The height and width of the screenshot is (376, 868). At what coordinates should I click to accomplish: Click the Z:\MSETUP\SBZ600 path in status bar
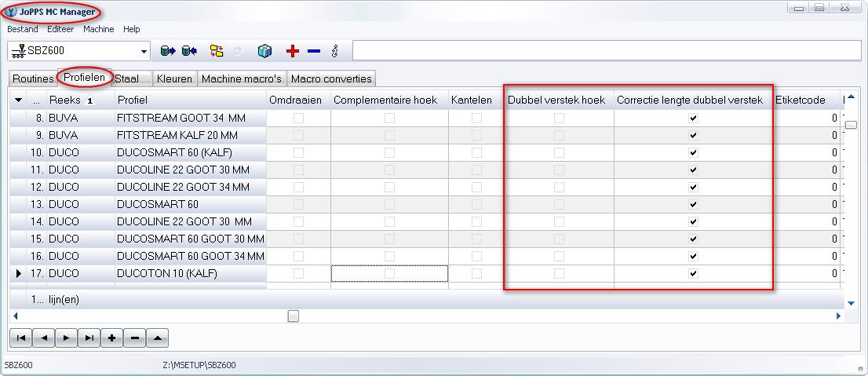199,366
